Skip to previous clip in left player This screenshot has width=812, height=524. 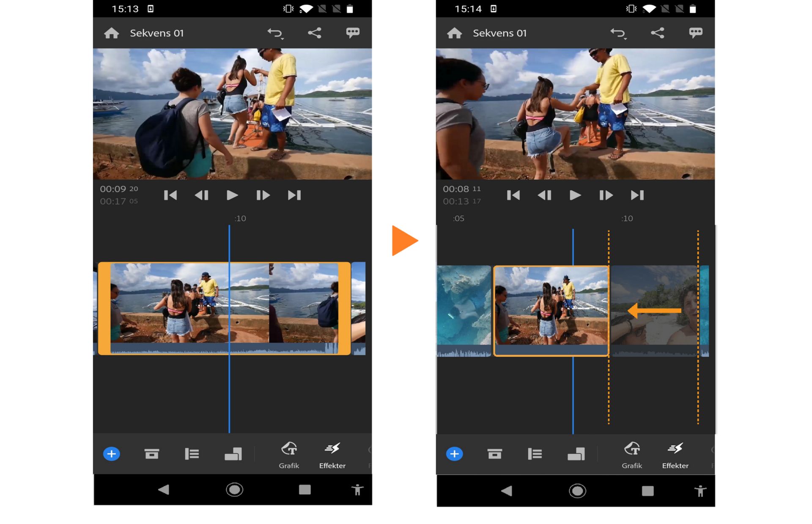pyautogui.click(x=170, y=195)
